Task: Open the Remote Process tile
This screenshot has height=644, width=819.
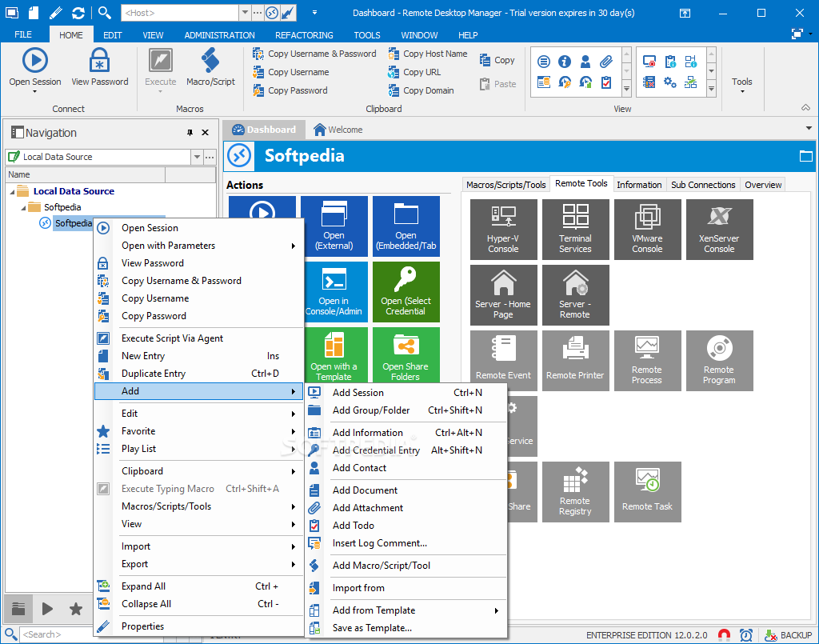Action: (648, 360)
